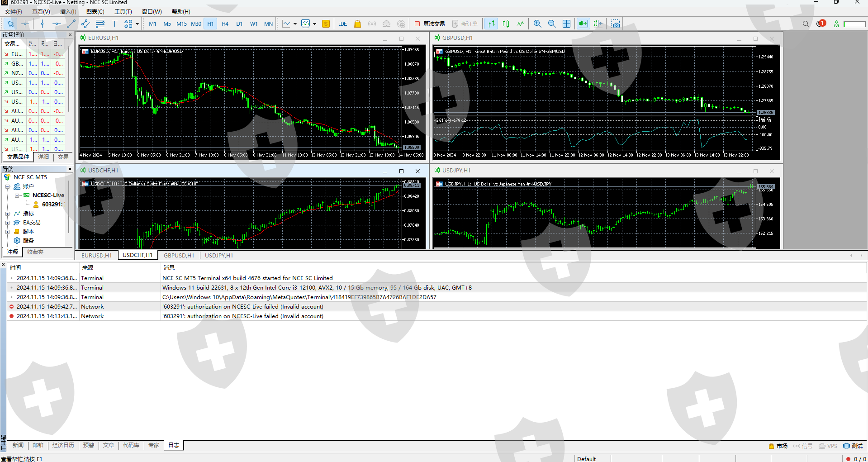Select the crosshair cursor tool
868x462 pixels.
tap(25, 24)
